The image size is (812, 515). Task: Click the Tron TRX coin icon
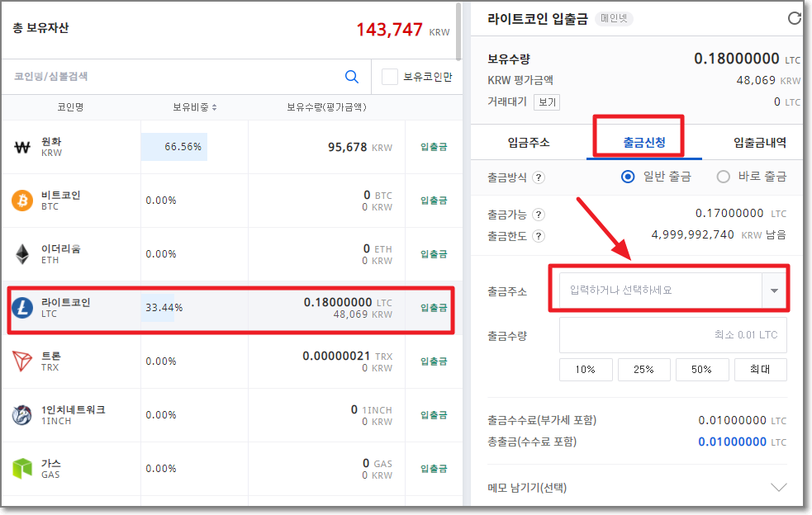22,361
